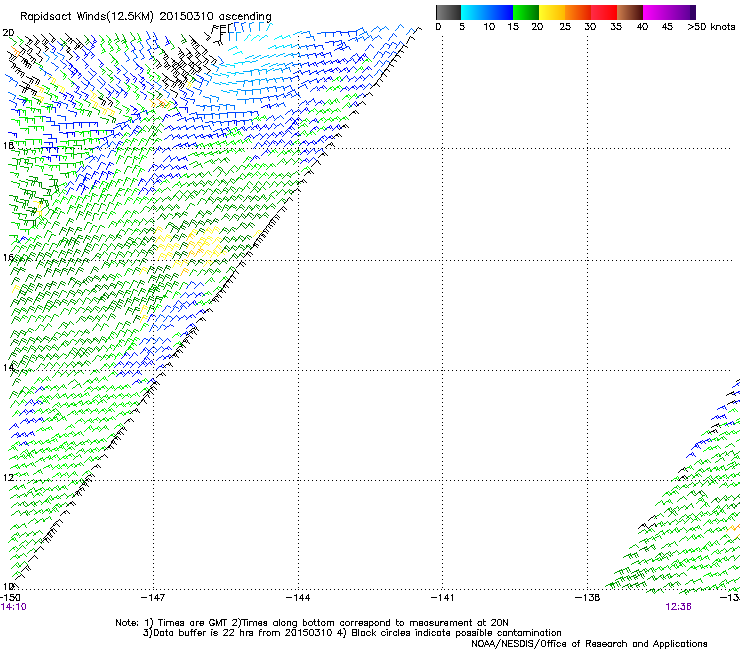740x650 pixels.
Task: Click the -138 longitude axis label
Action: [x=588, y=598]
